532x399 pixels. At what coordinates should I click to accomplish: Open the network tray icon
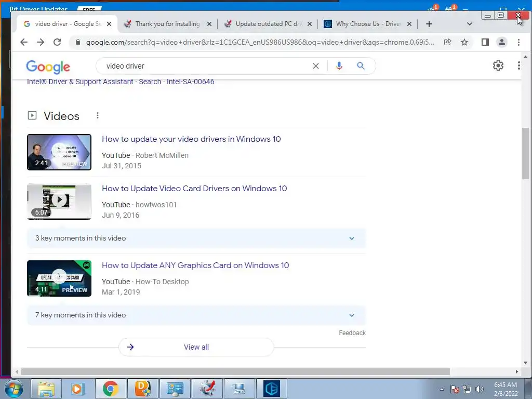pyautogui.click(x=467, y=389)
